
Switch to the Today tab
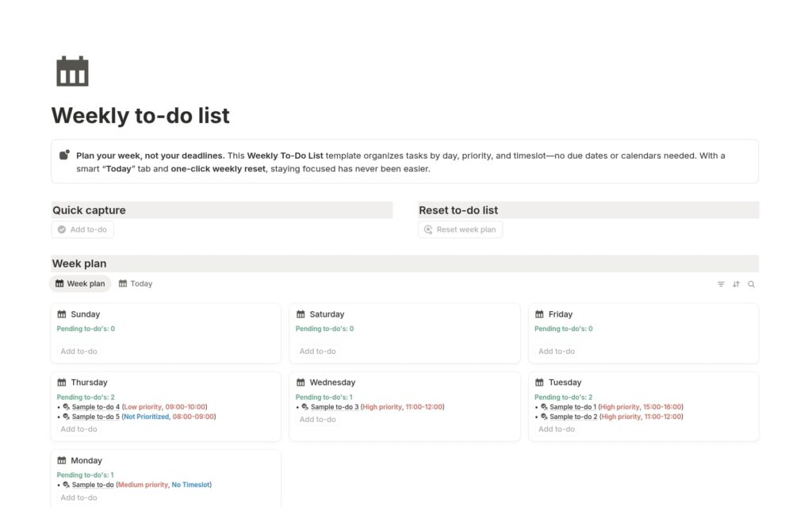(136, 283)
